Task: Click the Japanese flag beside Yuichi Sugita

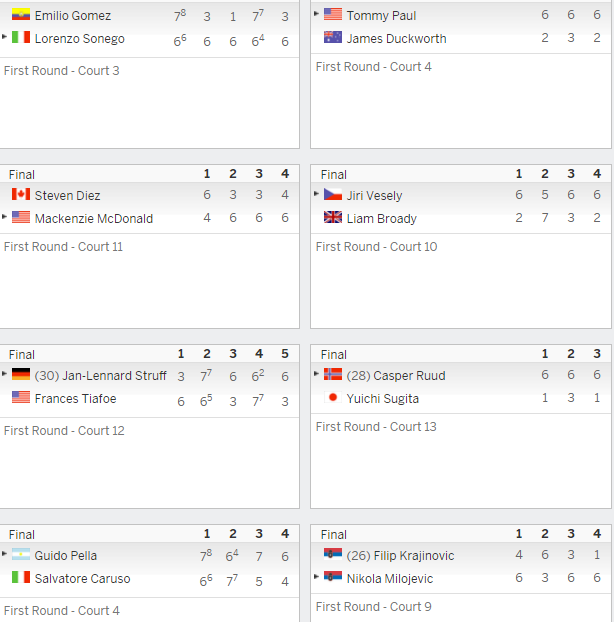Action: click(333, 397)
